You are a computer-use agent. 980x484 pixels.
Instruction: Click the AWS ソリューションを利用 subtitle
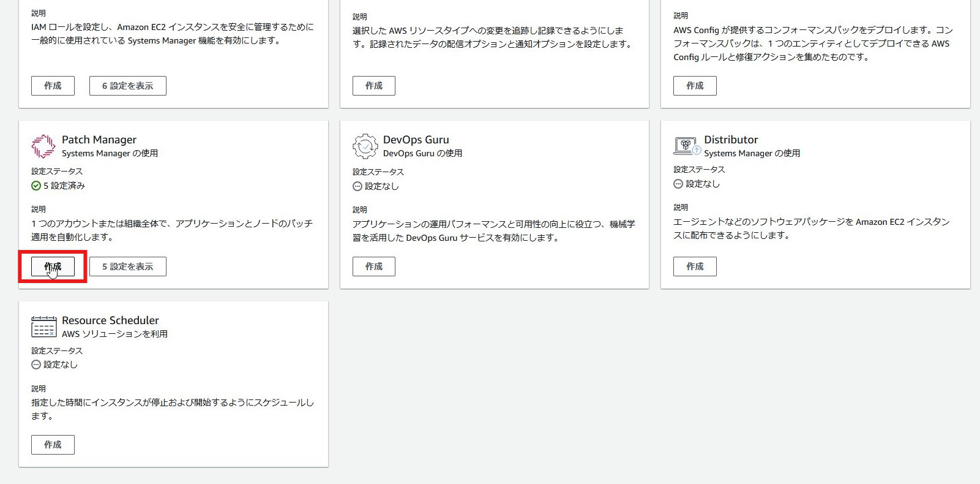pos(114,334)
